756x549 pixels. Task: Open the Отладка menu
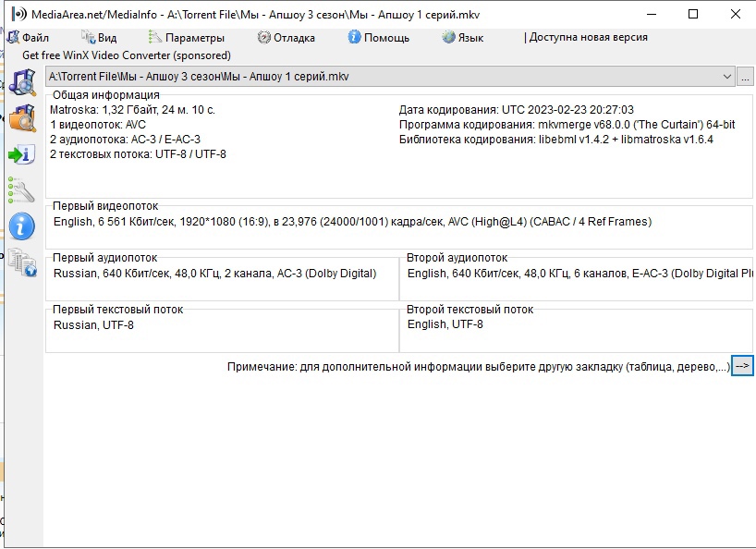(287, 38)
